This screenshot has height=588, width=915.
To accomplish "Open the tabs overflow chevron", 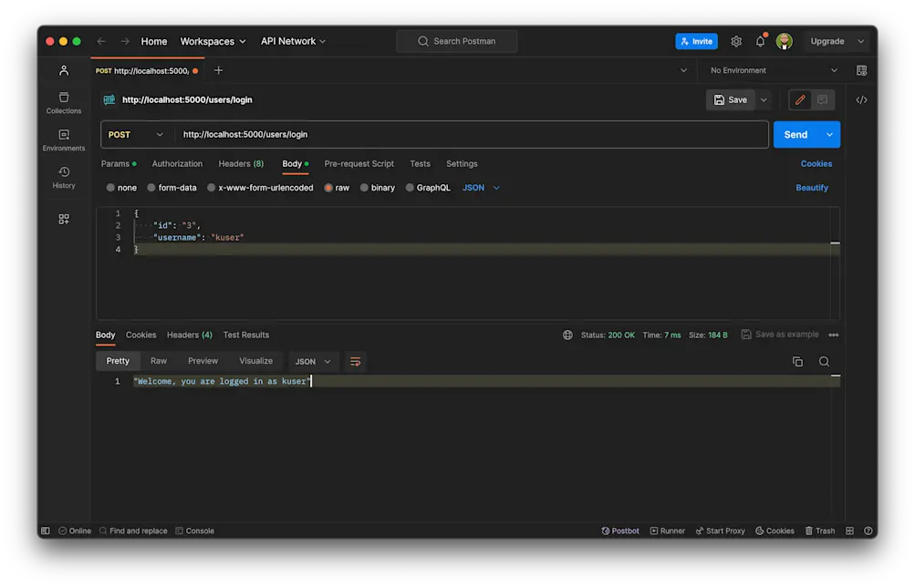I will point(683,70).
